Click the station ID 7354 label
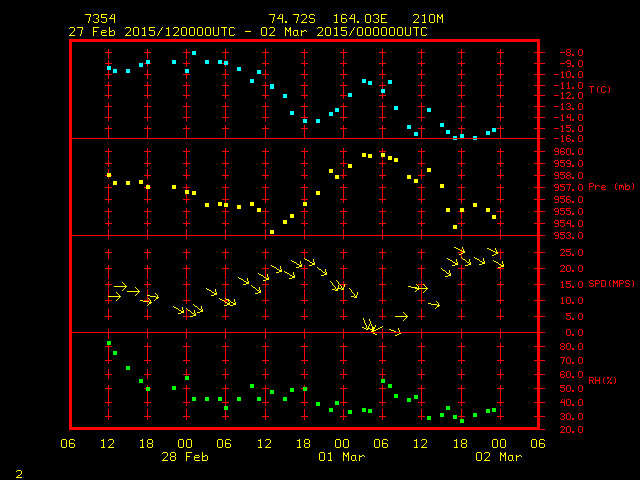Viewport: 640px width, 480px height. click(100, 19)
